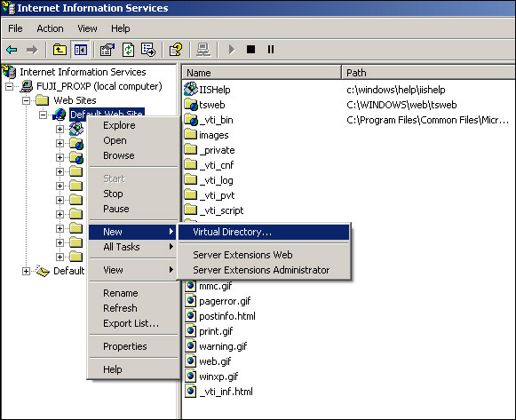Image resolution: width=516 pixels, height=420 pixels.
Task: Collapse the Web Sites tree folder
Action: (x=26, y=100)
